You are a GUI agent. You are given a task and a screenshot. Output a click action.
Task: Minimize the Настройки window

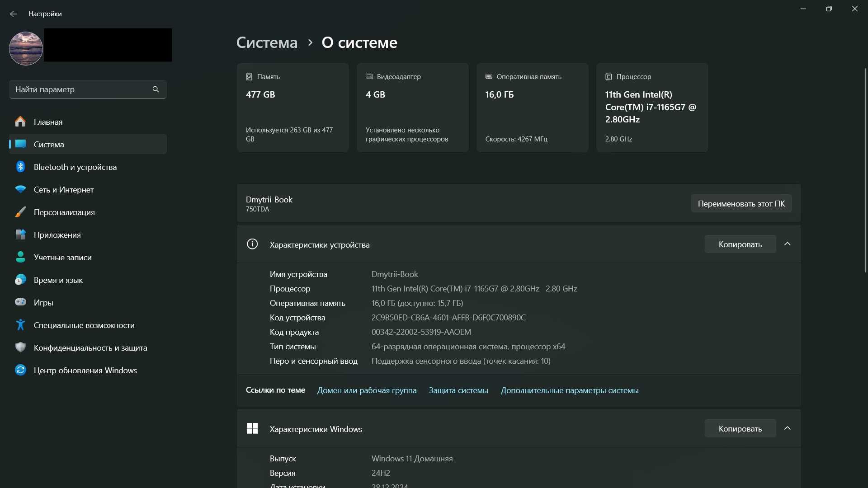[x=803, y=9]
